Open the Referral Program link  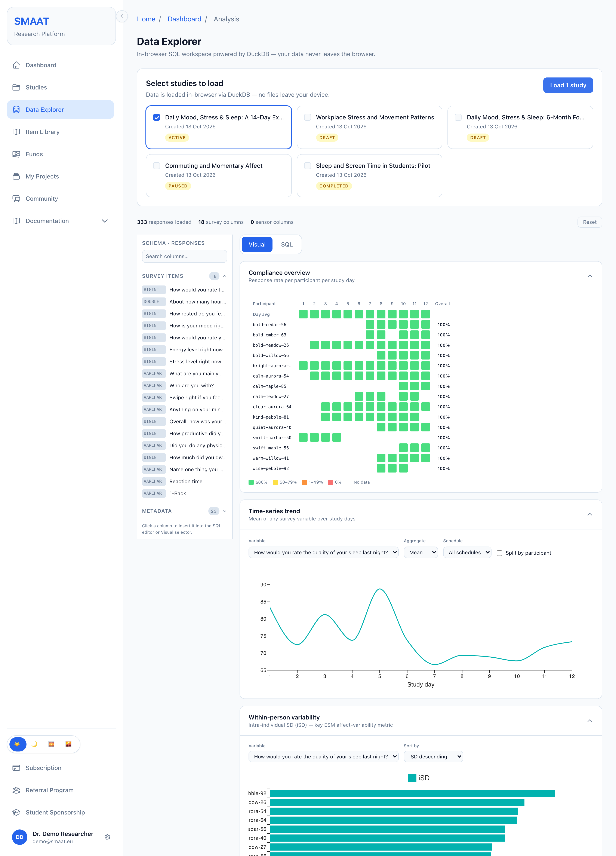(60, 790)
